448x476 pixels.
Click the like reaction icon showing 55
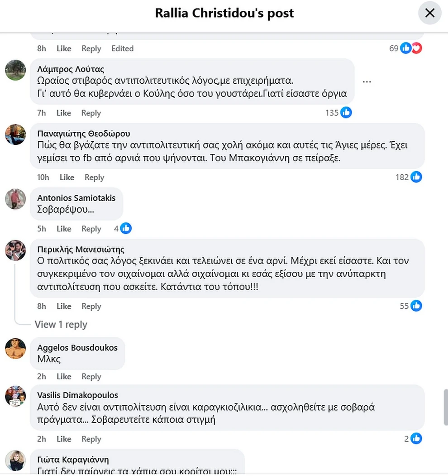click(416, 306)
